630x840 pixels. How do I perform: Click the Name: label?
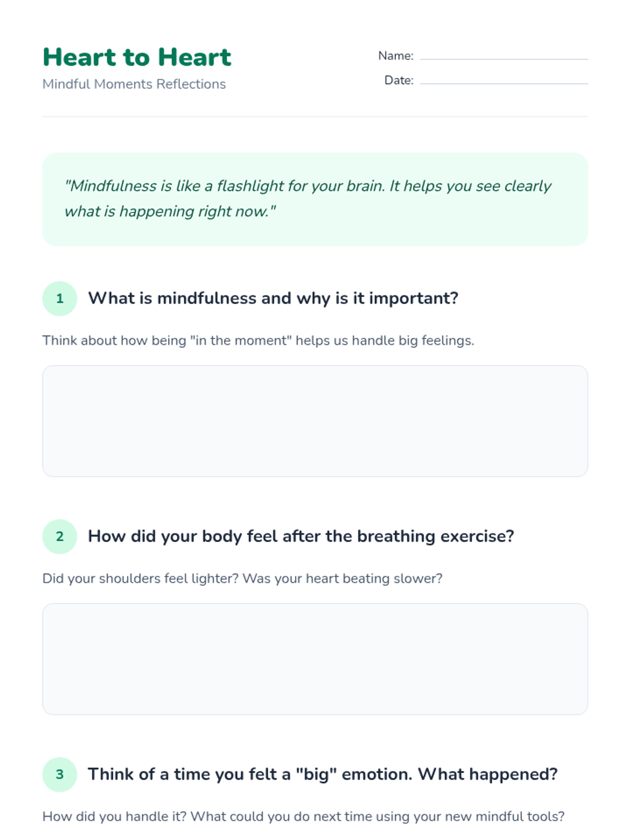396,56
